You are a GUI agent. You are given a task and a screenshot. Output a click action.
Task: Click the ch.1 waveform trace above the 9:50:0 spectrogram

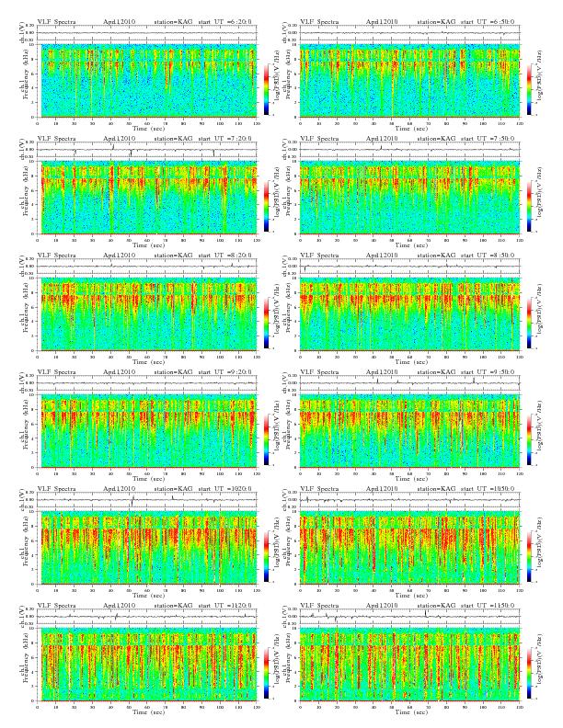(x=409, y=383)
